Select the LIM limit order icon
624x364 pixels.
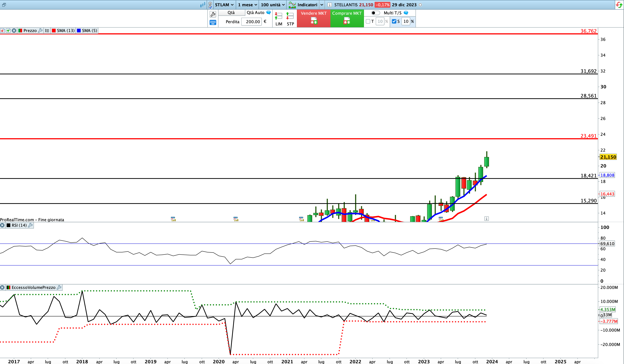tap(279, 19)
